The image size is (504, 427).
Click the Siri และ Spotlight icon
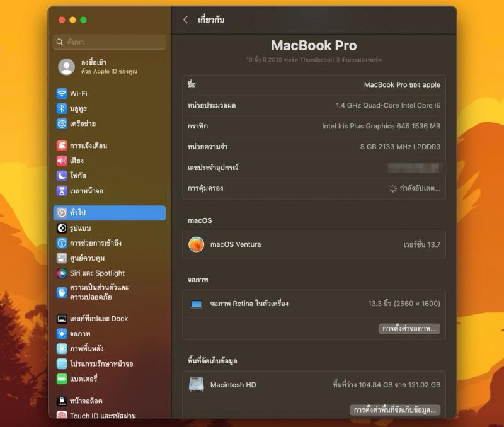[62, 273]
